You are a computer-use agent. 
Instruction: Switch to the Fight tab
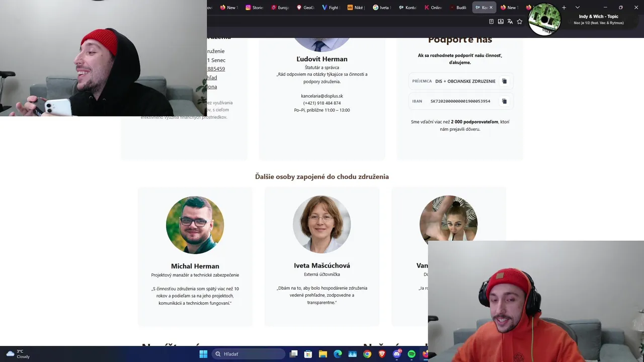pyautogui.click(x=331, y=8)
